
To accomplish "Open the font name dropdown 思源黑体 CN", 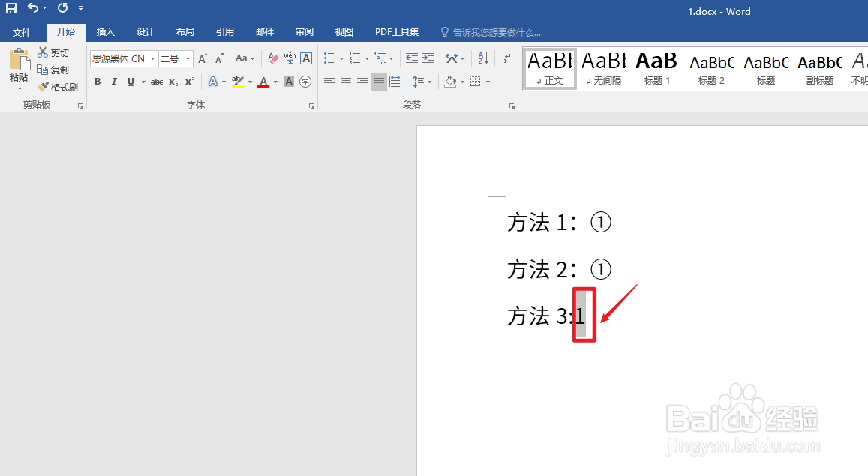I will pos(153,58).
